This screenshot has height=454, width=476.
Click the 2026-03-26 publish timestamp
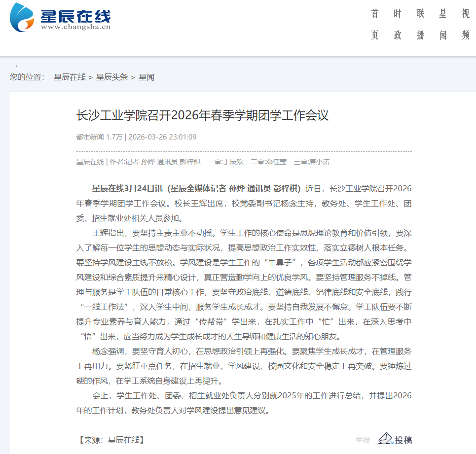[162, 137]
